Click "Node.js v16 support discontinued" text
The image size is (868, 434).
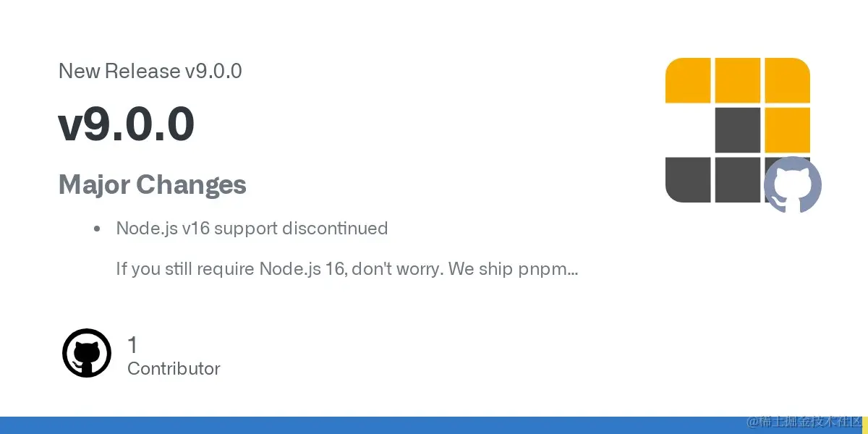(252, 229)
